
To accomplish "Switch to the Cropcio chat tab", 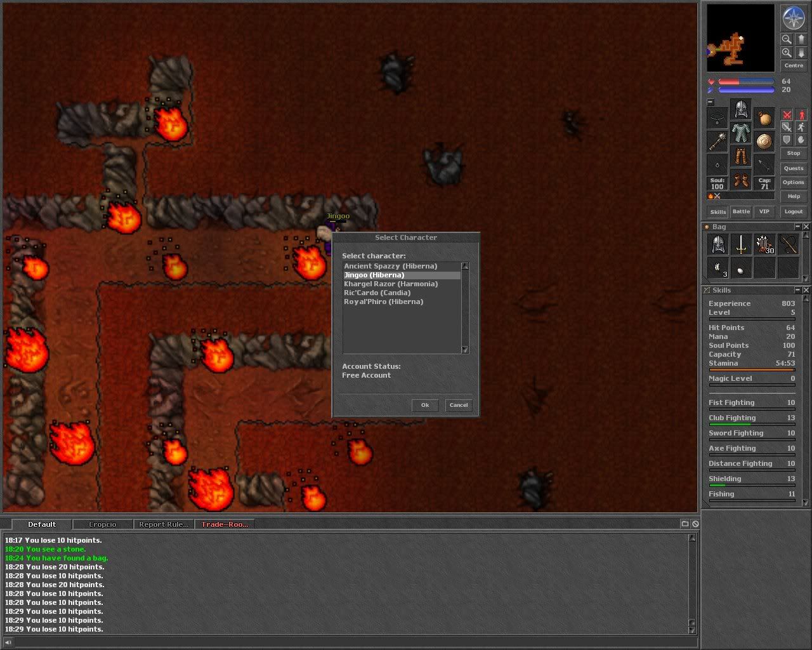I will 103,524.
